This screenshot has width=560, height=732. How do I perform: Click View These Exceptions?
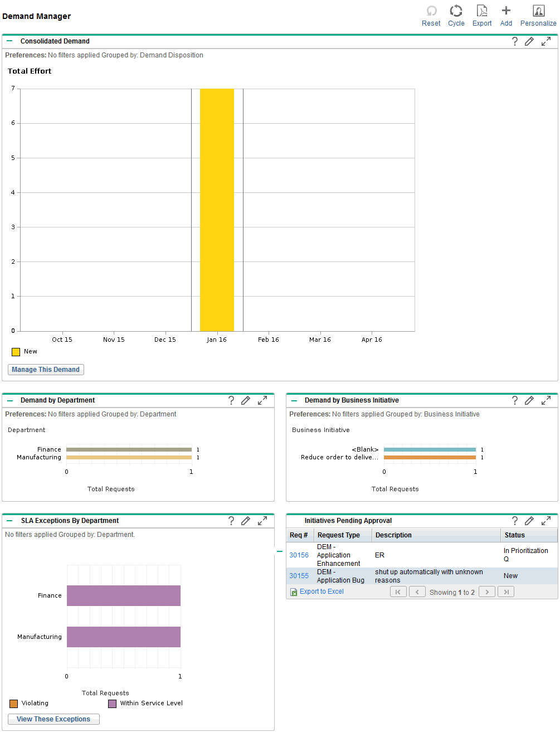53,719
